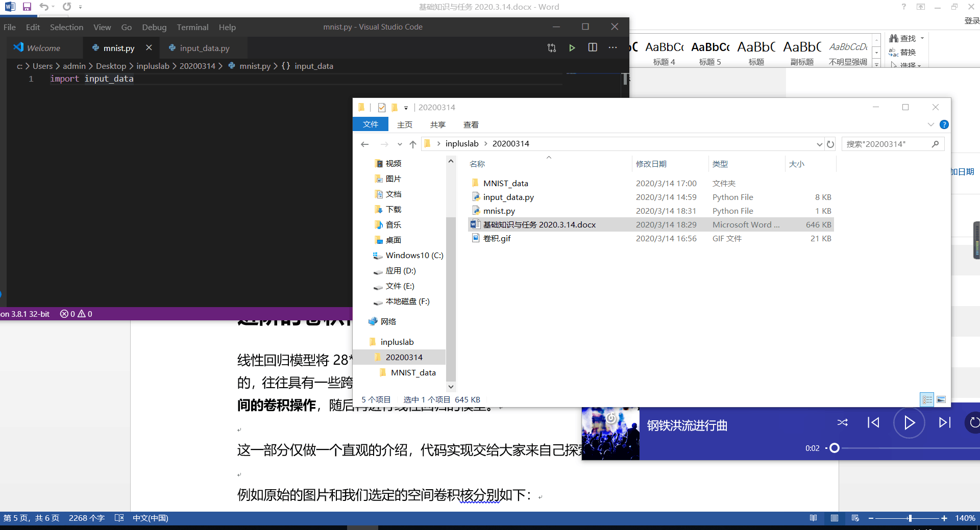Switch Word to print layout view

click(x=835, y=518)
